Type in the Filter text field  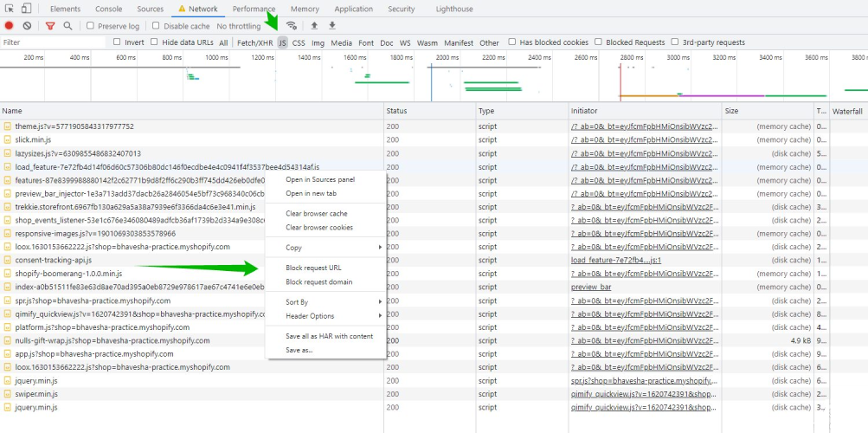[x=52, y=42]
